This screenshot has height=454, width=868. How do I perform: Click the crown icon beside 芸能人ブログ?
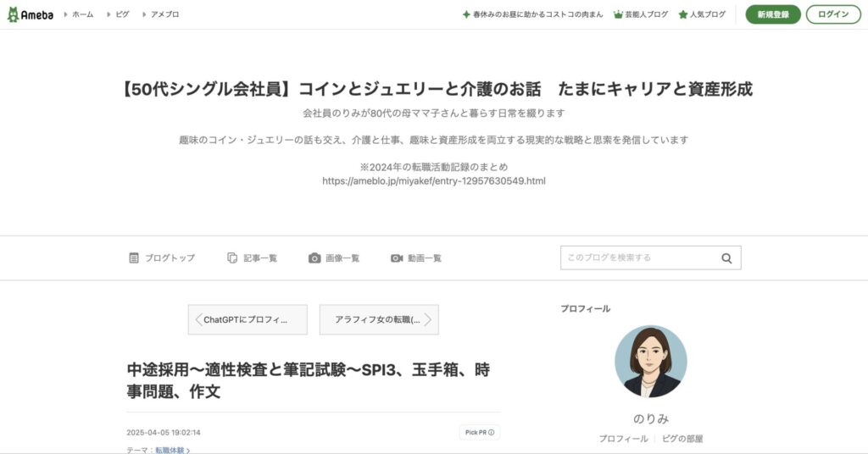(618, 14)
